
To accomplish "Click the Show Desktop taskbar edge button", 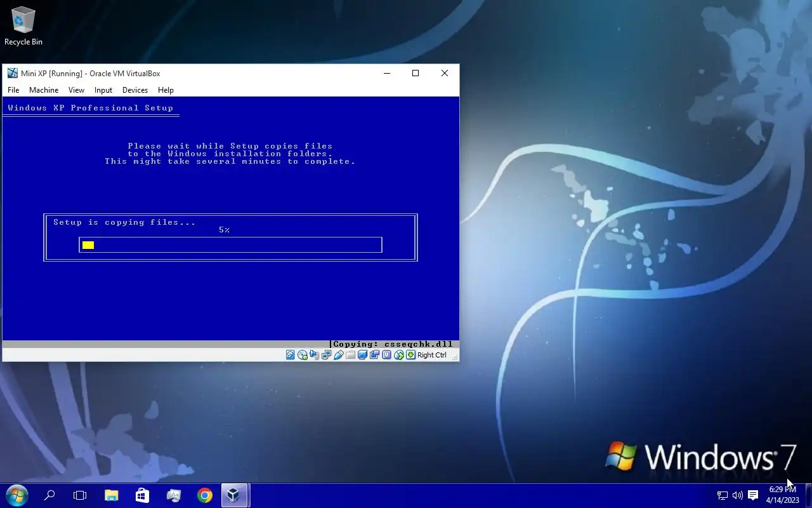I will click(809, 495).
